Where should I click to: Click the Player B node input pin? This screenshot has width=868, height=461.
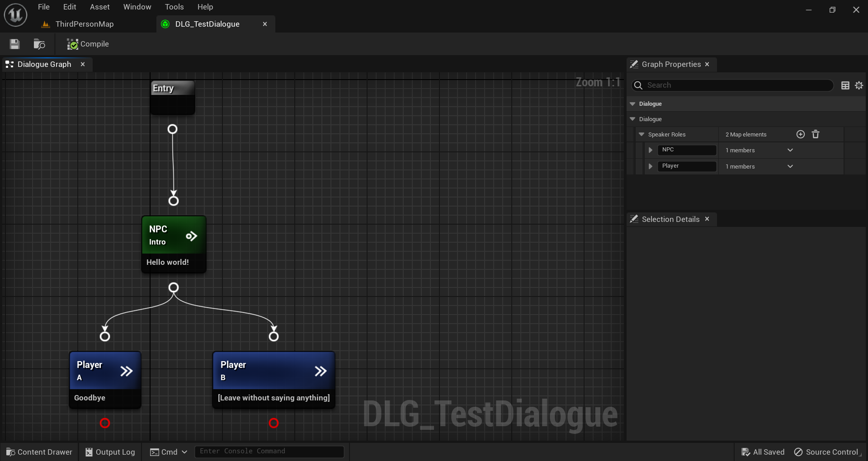click(274, 336)
